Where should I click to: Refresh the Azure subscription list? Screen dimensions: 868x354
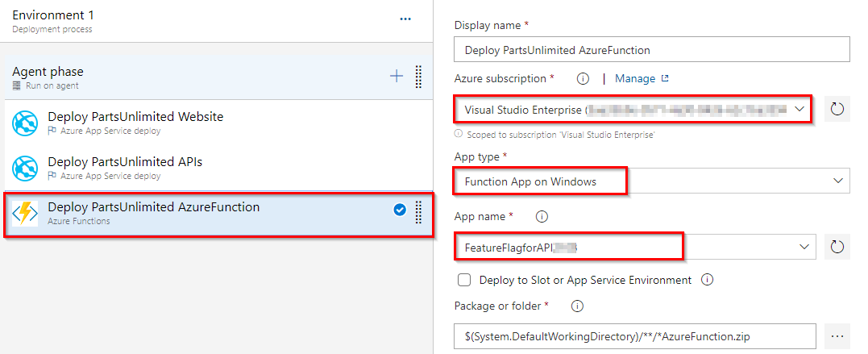click(x=837, y=109)
